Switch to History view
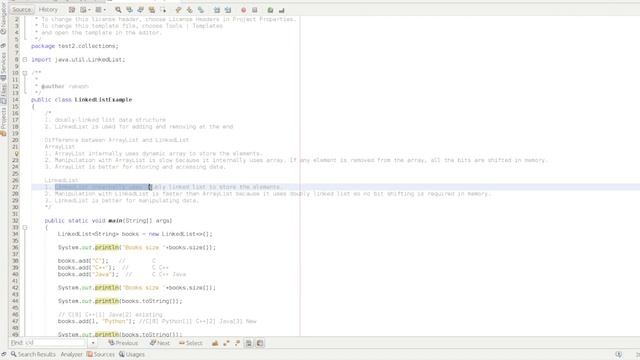Image resolution: width=640 pixels, height=360 pixels. [x=48, y=9]
